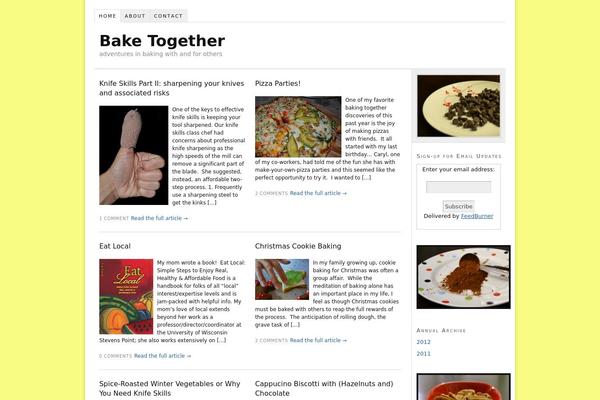This screenshot has height=400, width=600.
Task: Go to the About page tab
Action: click(135, 16)
